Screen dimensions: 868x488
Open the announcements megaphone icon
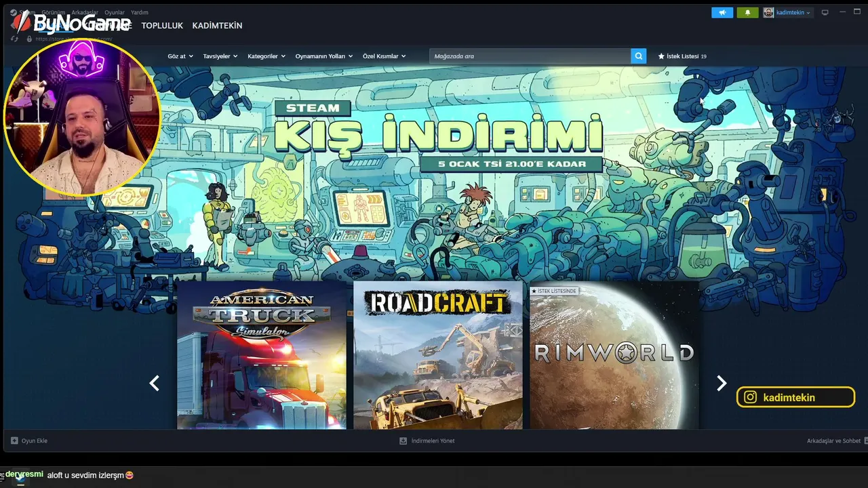pos(722,12)
